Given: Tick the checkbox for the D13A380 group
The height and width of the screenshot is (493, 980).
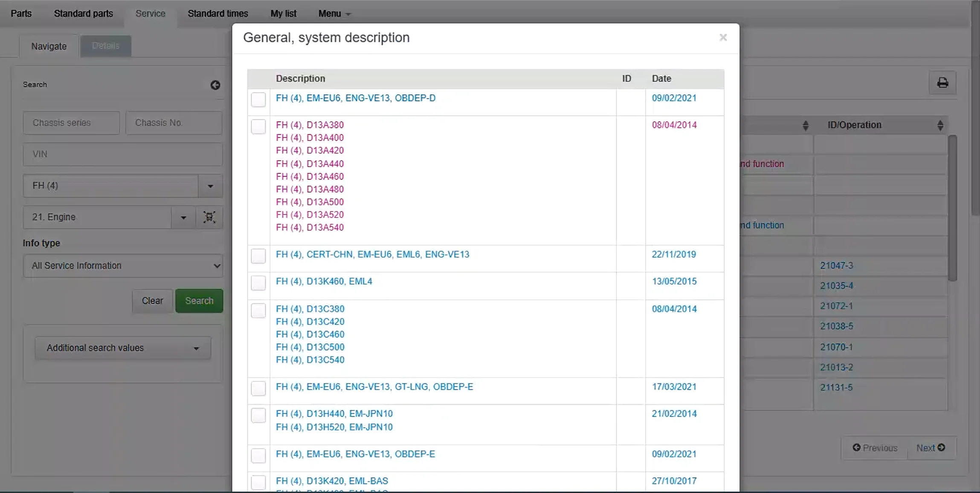Looking at the screenshot, I should click(x=258, y=127).
